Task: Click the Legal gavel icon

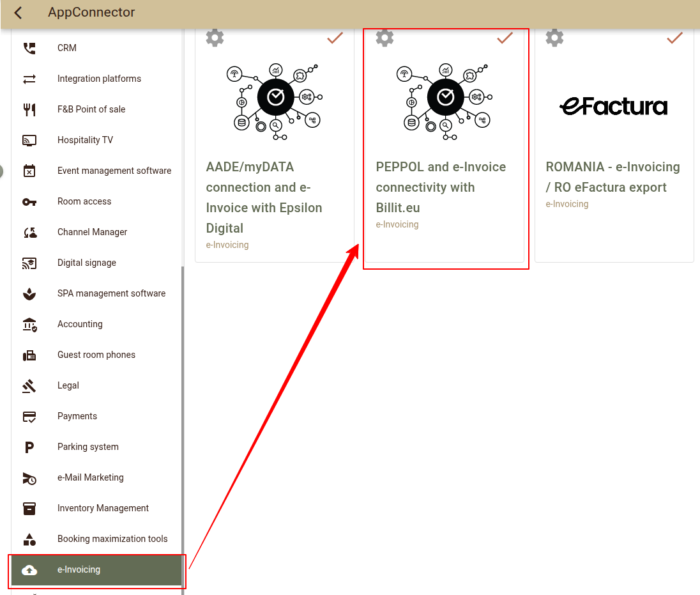Action: tap(29, 386)
